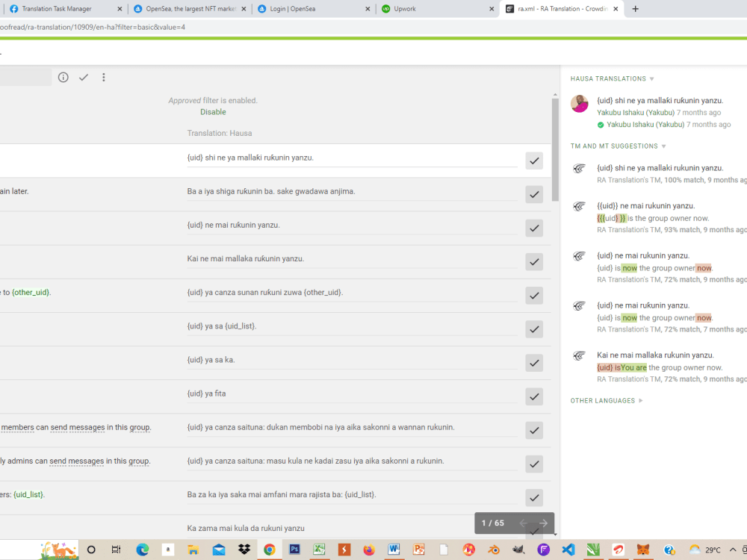Open Task View from the taskbar
The image size is (747, 560).
pos(116,550)
